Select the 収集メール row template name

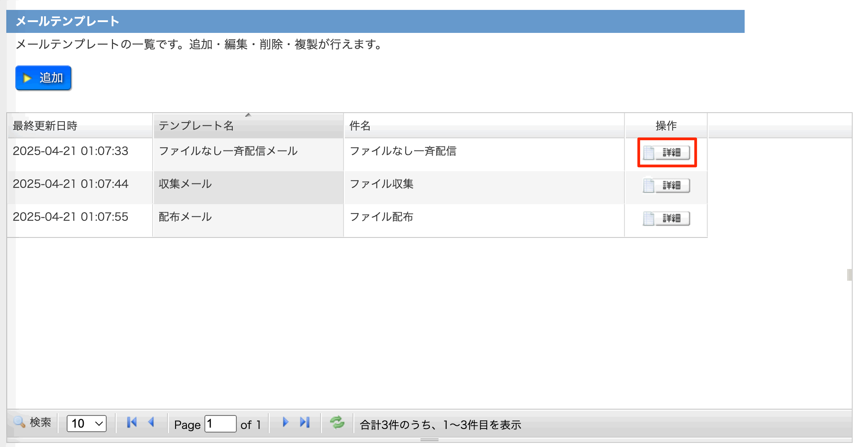185,184
